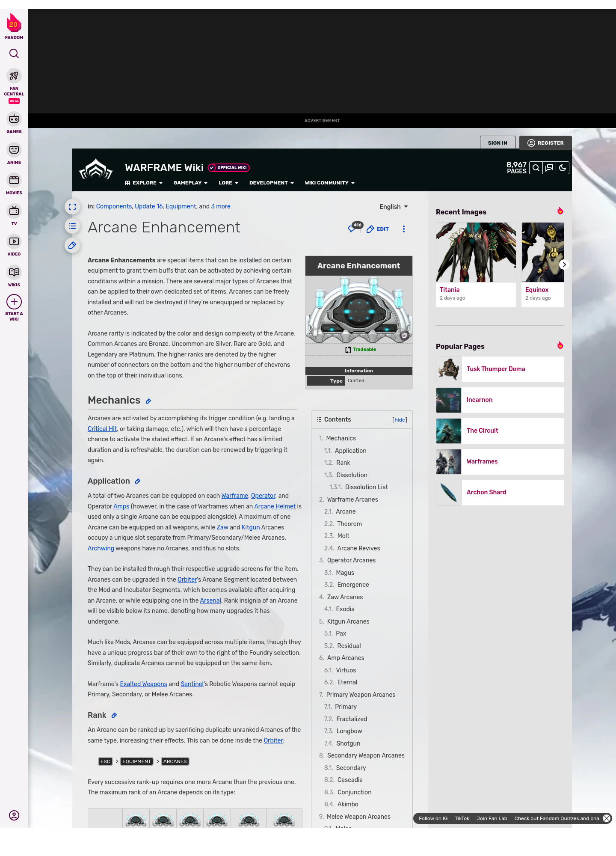Screen dimensions: 616x856
Task: Open the Arcane Helmet link
Action: click(x=275, y=506)
